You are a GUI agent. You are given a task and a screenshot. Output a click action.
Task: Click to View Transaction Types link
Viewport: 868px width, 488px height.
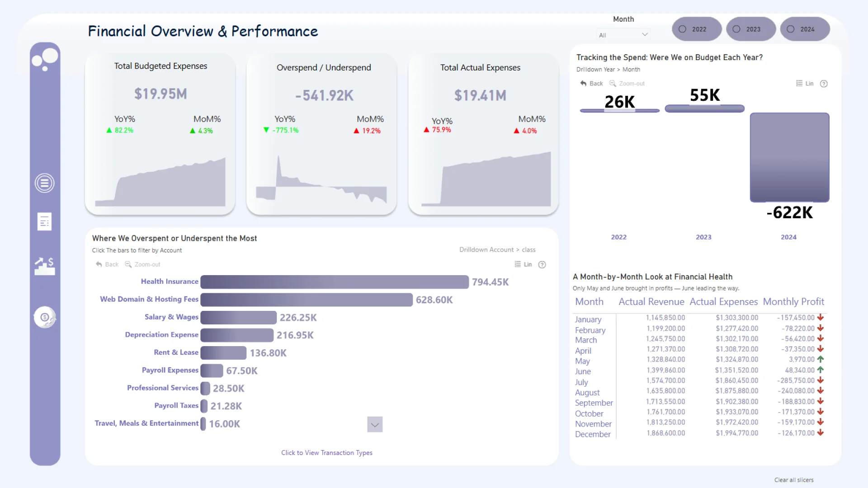click(326, 453)
